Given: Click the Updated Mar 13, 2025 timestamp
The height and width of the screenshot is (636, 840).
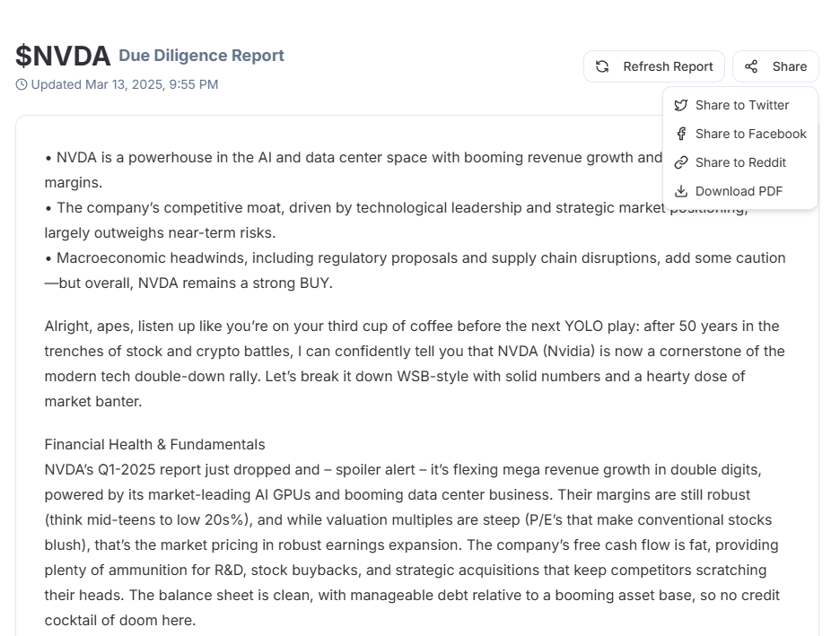Looking at the screenshot, I should point(124,84).
